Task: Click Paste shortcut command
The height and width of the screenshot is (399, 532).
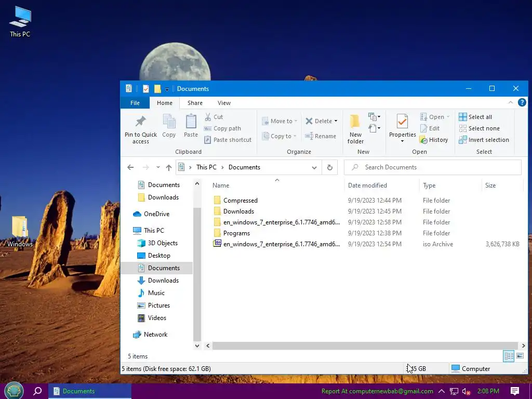Action: (228, 140)
